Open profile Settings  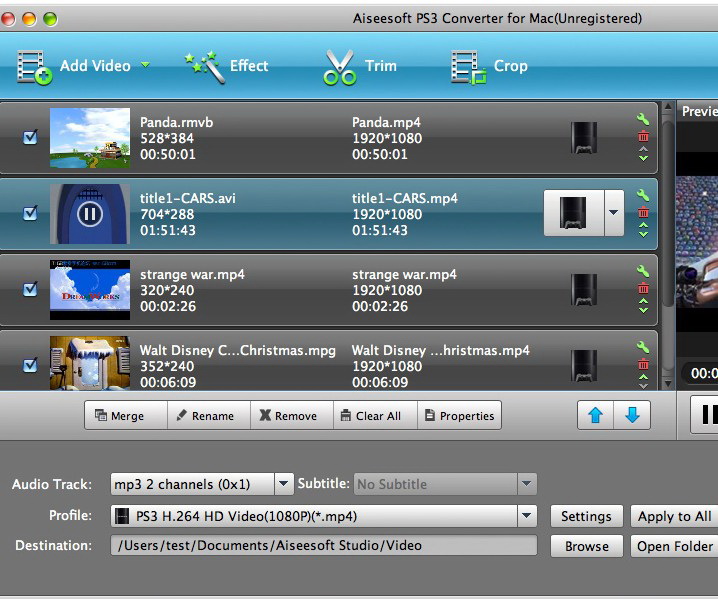pos(587,516)
